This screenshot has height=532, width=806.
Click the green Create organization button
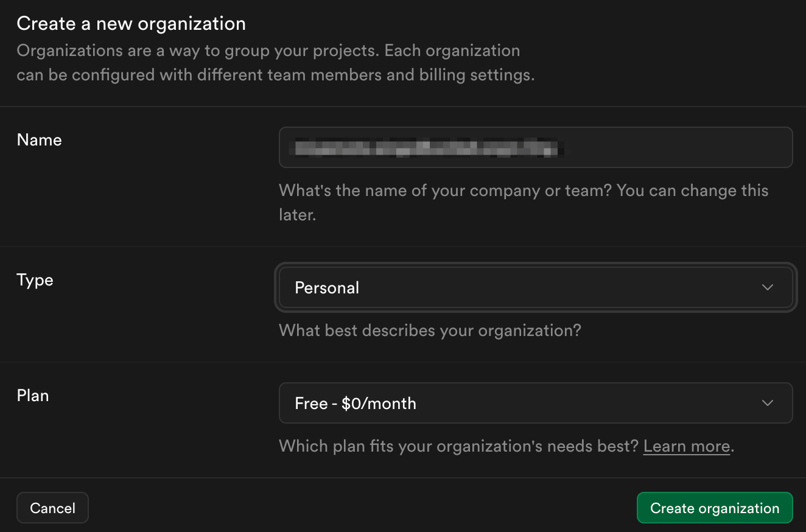coord(714,508)
